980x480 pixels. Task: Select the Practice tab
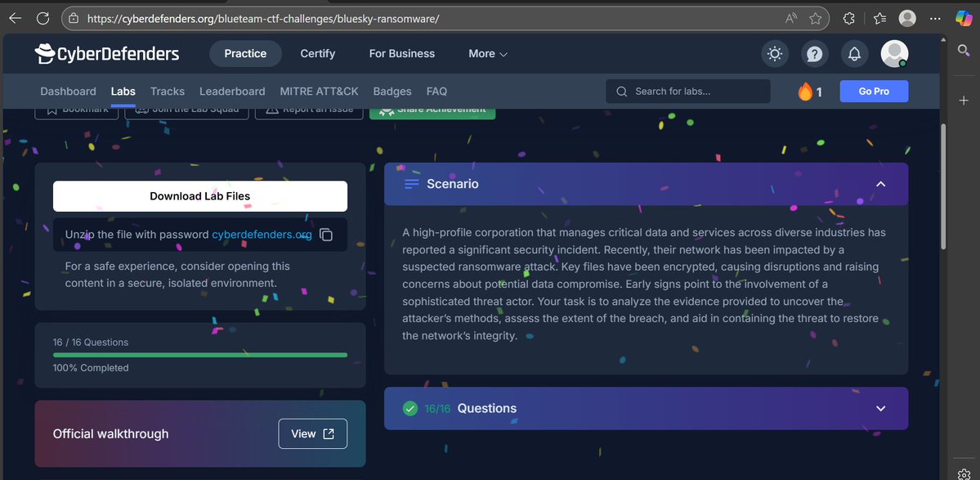pyautogui.click(x=246, y=54)
